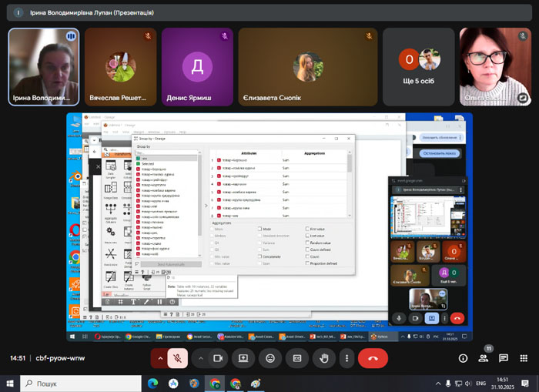539x392 pixels.
Task: Click the Windows Start button
Action: pos(10,383)
